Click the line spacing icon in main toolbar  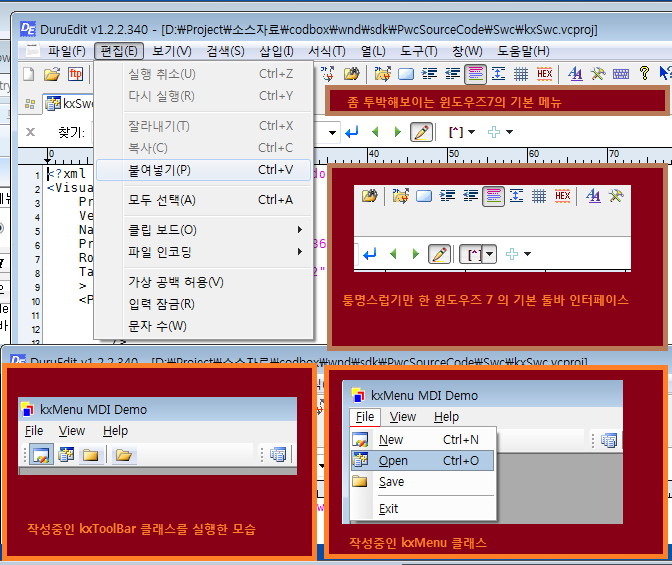click(498, 74)
